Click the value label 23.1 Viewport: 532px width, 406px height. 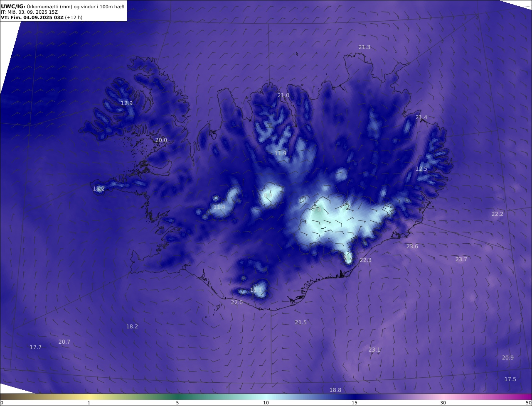pyautogui.click(x=374, y=350)
